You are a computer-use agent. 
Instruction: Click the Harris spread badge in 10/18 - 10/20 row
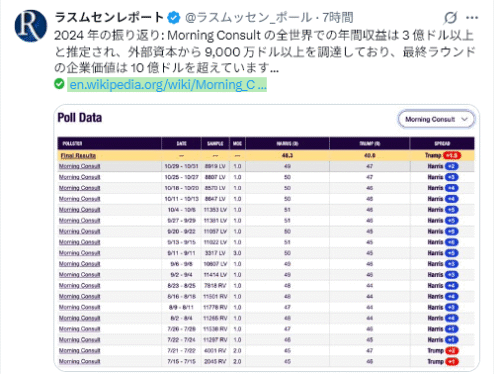coord(452,188)
